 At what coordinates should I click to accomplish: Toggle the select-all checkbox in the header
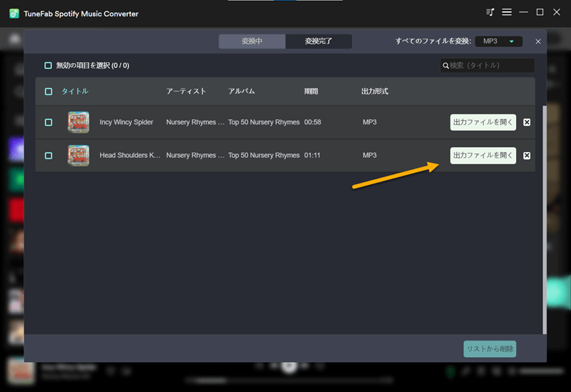(x=49, y=91)
